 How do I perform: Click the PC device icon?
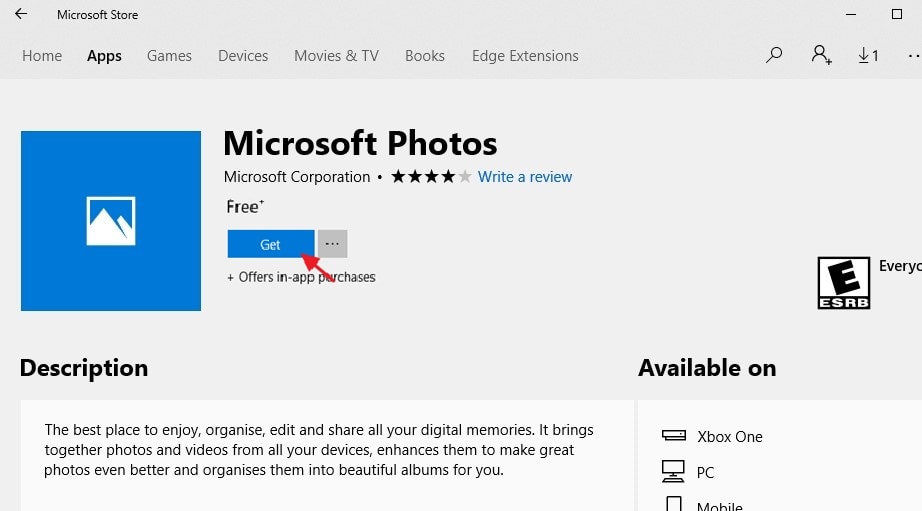click(x=674, y=471)
